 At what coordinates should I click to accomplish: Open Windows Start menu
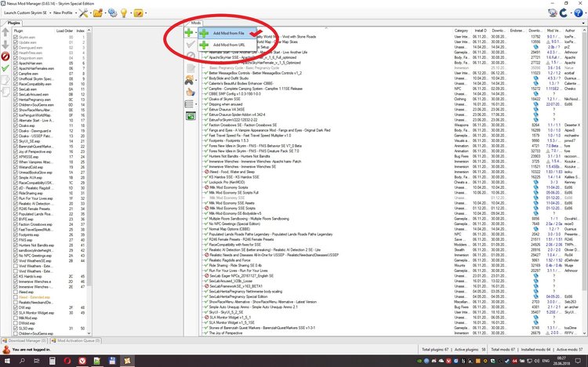pyautogui.click(x=7, y=361)
